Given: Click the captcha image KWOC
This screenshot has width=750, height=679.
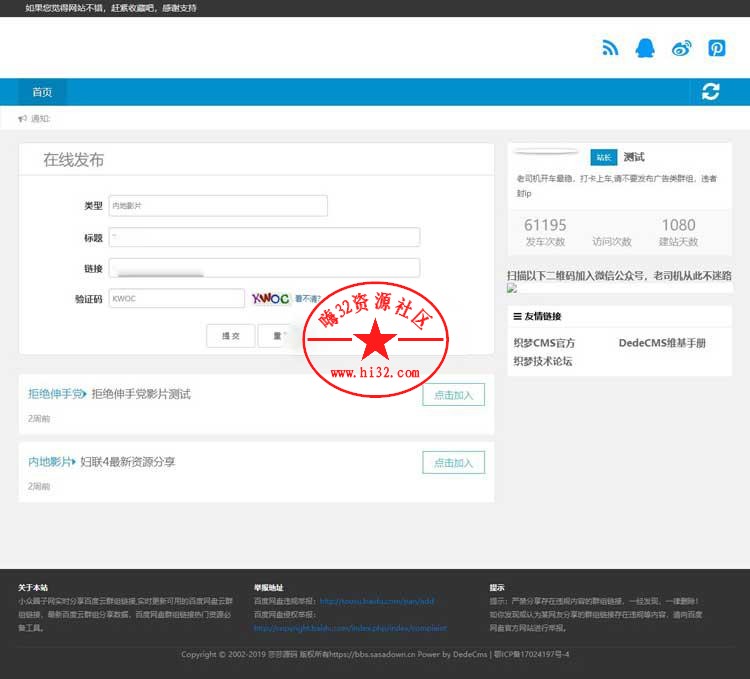Looking at the screenshot, I should [x=270, y=298].
